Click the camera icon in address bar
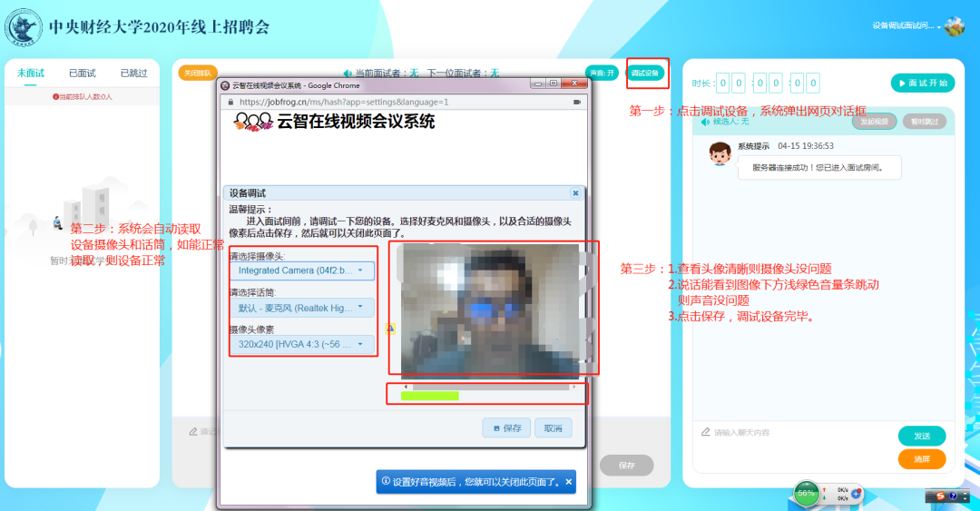Screen dimensions: 980x511 tap(576, 103)
